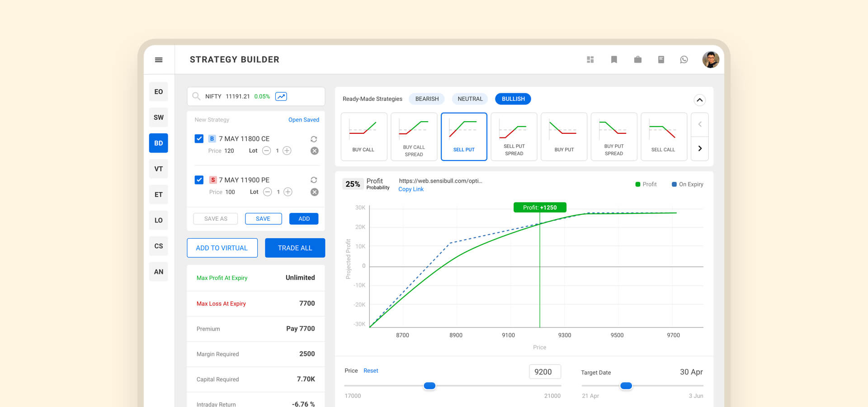Image resolution: width=868 pixels, height=407 pixels.
Task: Open the WhatsApp icon in header
Action: (684, 60)
